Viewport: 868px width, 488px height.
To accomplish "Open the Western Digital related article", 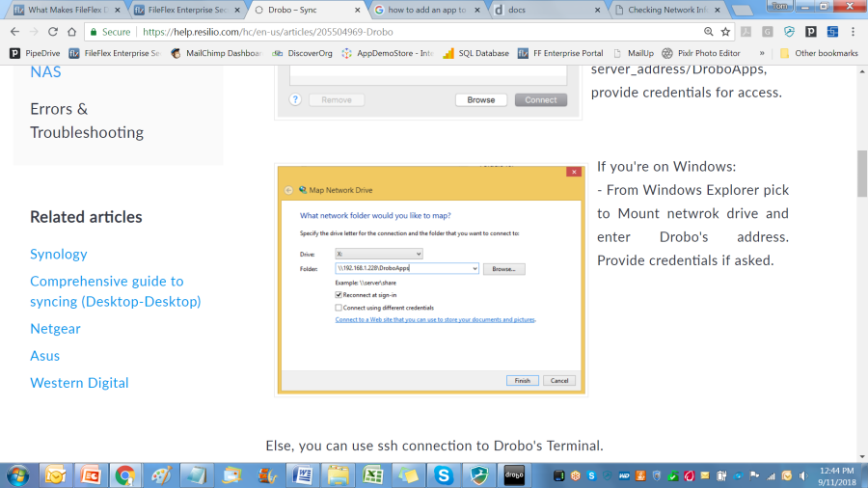I will 79,383.
